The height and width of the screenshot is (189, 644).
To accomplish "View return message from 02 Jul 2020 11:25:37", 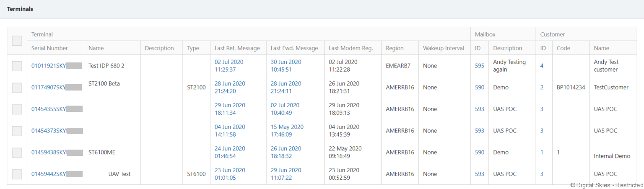I will 229,66.
